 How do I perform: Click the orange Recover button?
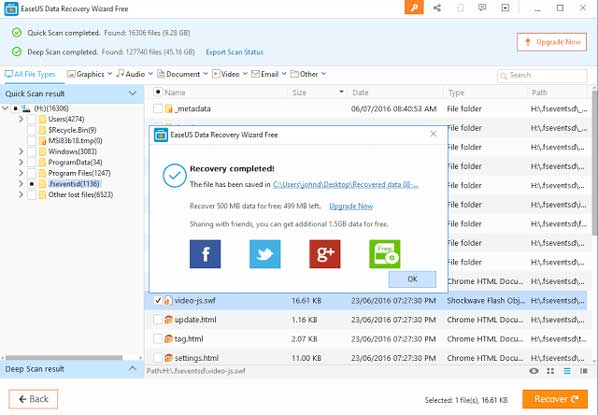[555, 399]
